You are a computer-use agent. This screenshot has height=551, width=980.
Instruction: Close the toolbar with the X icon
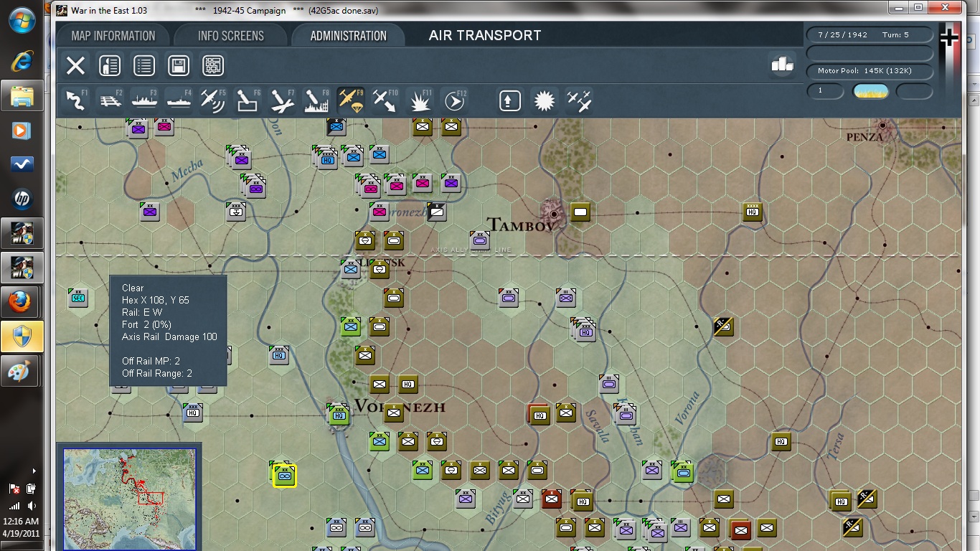(75, 66)
